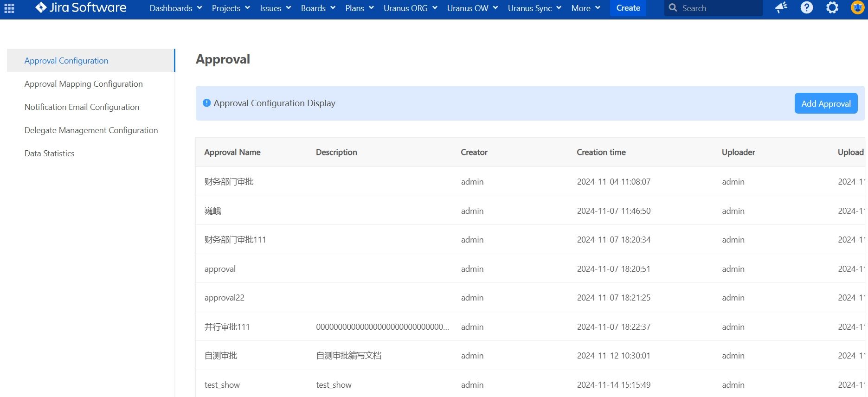
Task: Click the Creator column header
Action: click(x=474, y=152)
